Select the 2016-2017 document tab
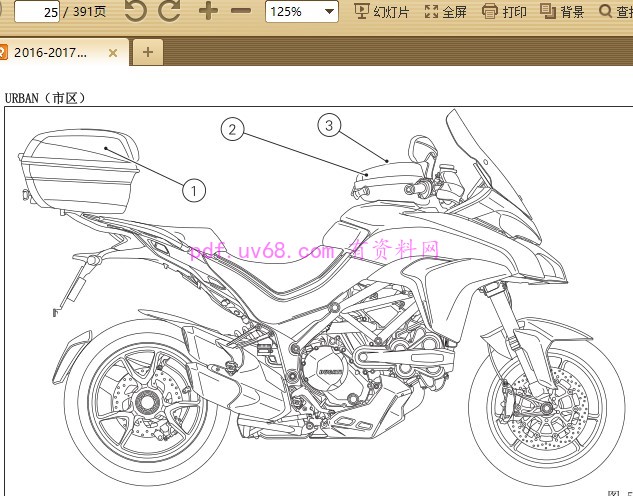 click(54, 52)
